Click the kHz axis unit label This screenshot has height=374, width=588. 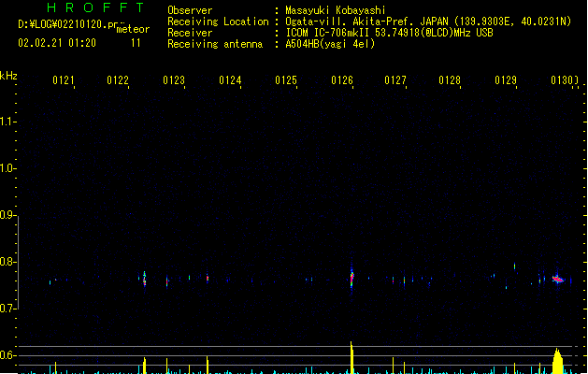[8, 76]
